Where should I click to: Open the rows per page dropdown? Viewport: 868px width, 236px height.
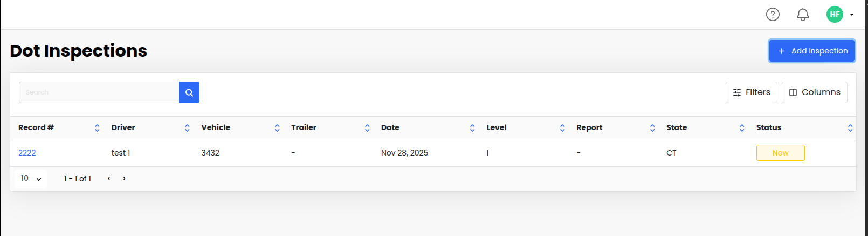pos(31,179)
